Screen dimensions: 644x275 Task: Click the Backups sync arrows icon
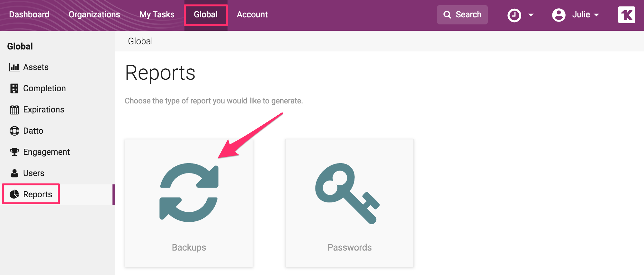(189, 192)
